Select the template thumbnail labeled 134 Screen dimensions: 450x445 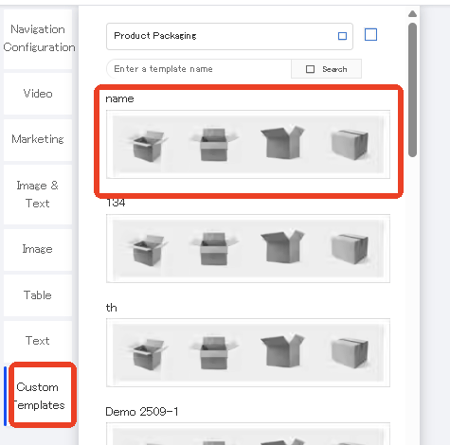pos(248,249)
